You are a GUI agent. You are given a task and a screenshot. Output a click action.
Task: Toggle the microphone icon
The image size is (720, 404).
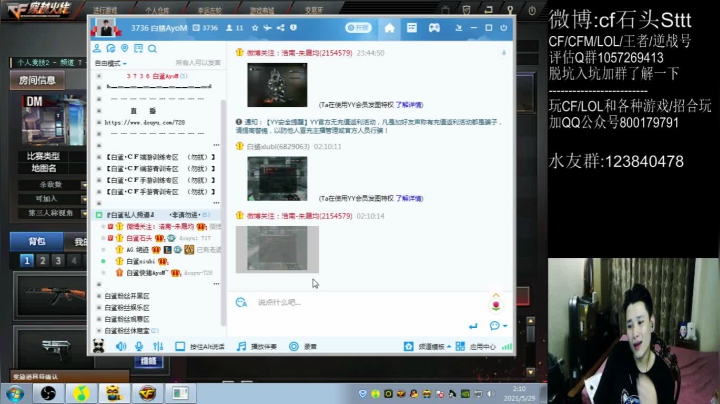pyautogui.click(x=139, y=346)
